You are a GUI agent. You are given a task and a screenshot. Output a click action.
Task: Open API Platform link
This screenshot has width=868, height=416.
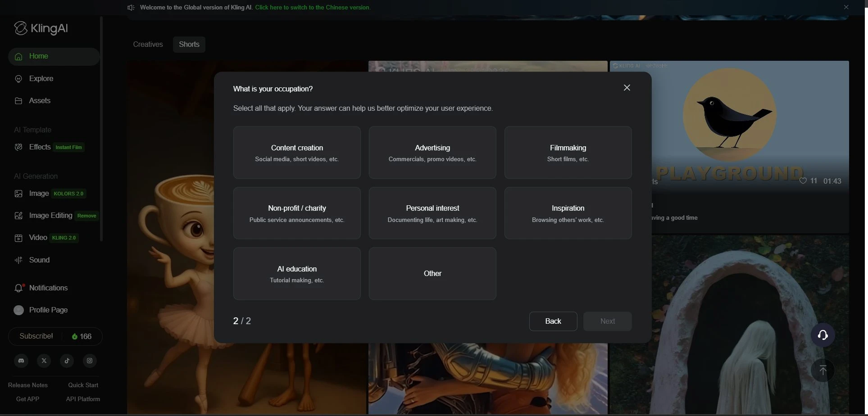(83, 399)
